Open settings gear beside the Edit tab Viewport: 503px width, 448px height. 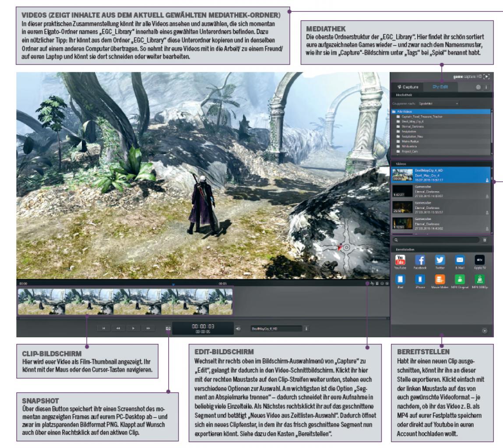click(478, 87)
